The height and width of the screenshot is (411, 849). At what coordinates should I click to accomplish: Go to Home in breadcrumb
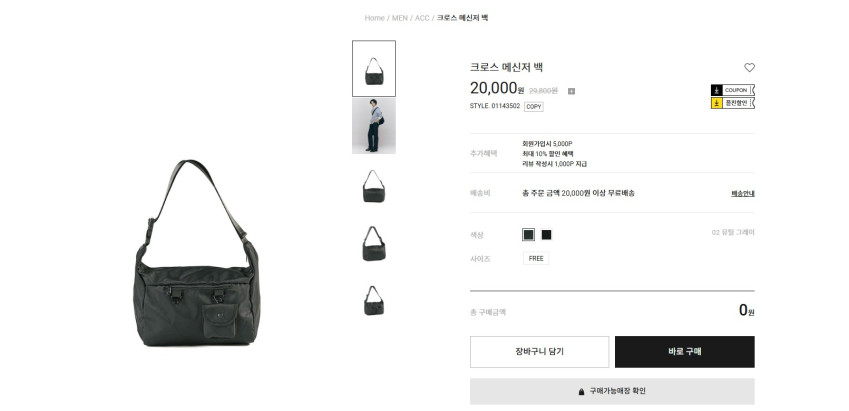[x=374, y=18]
